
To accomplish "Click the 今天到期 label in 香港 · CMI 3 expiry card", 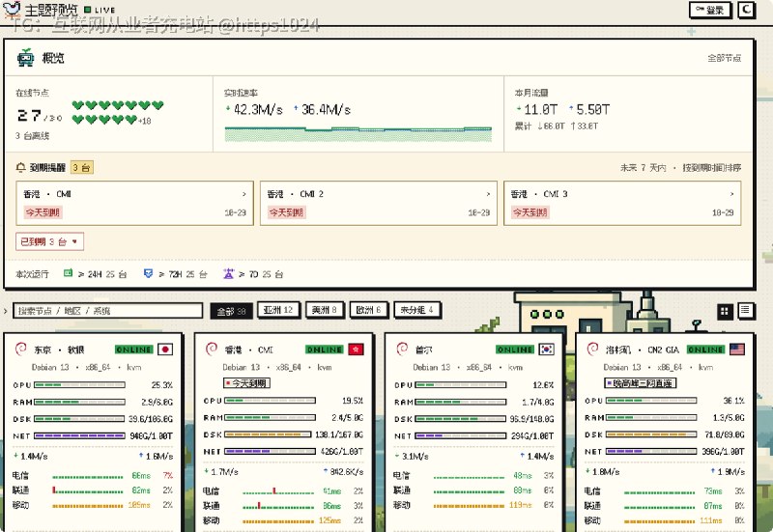I will coord(530,212).
